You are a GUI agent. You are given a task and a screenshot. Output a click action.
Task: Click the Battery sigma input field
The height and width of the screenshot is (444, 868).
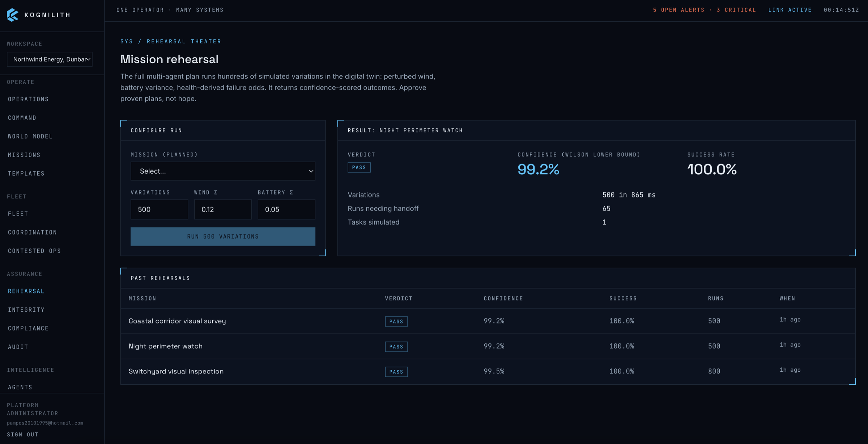click(x=286, y=209)
